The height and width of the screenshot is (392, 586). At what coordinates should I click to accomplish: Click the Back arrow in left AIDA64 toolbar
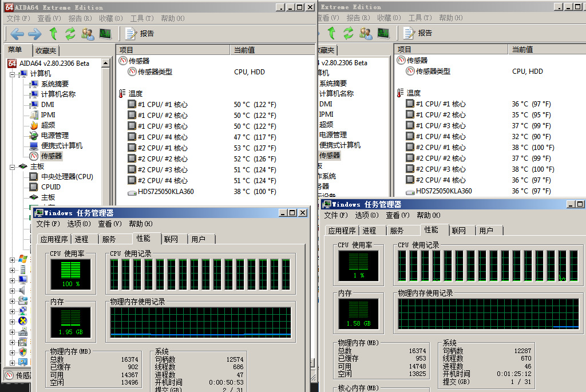coord(17,34)
